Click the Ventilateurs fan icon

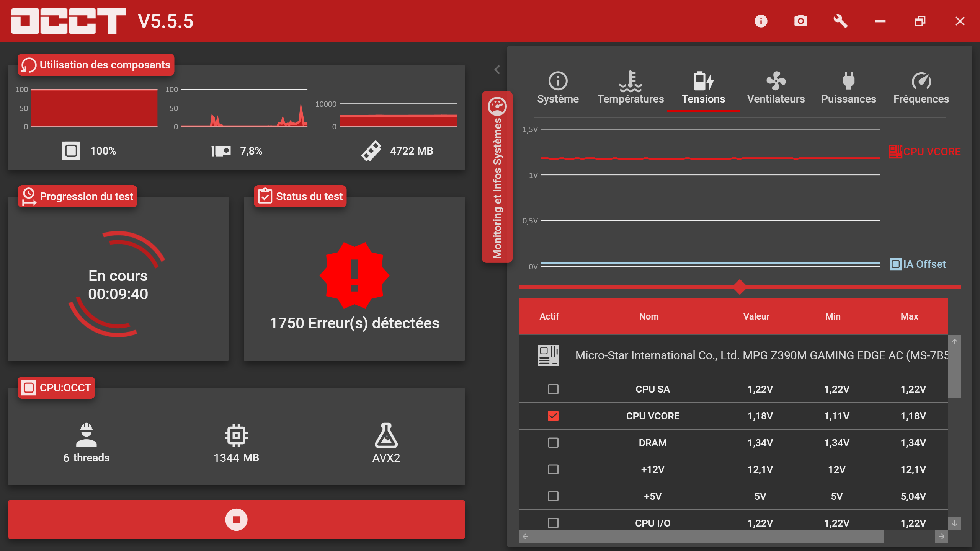[776, 81]
